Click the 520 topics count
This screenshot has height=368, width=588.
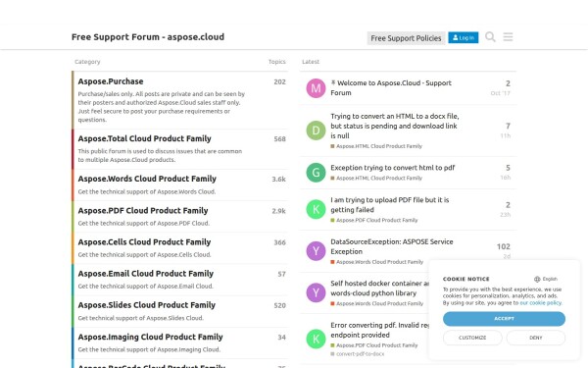279,305
